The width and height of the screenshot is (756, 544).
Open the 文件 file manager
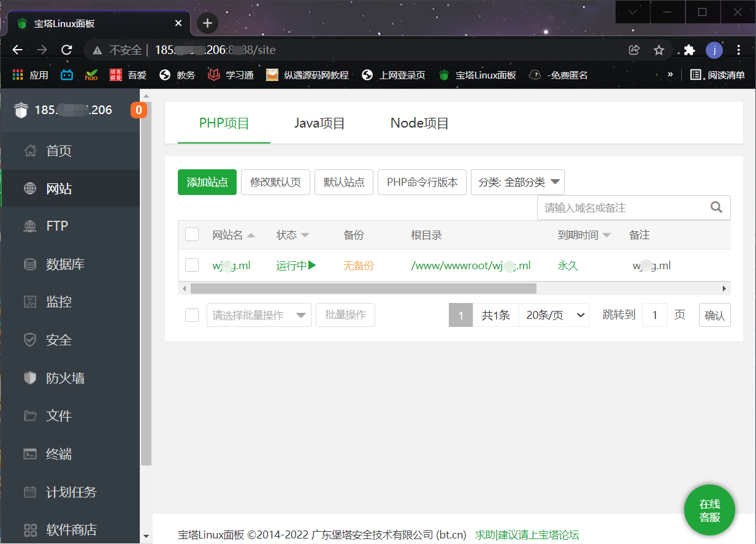(x=70, y=416)
